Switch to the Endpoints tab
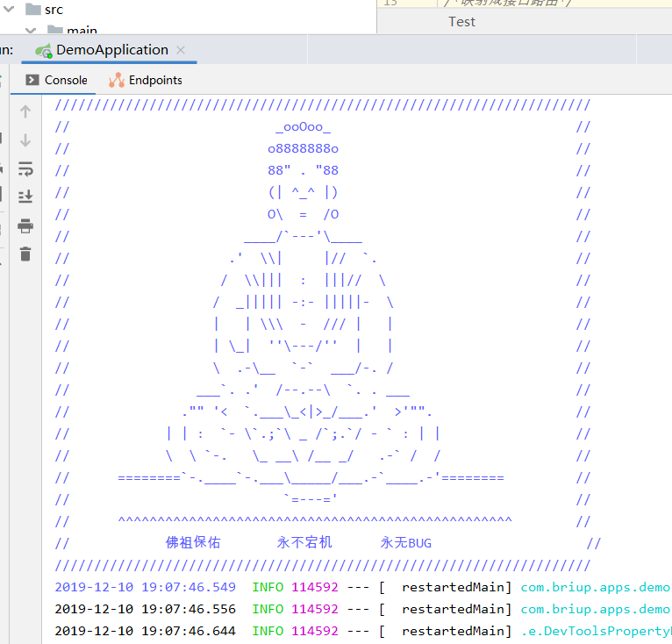672x644 pixels. (x=146, y=80)
